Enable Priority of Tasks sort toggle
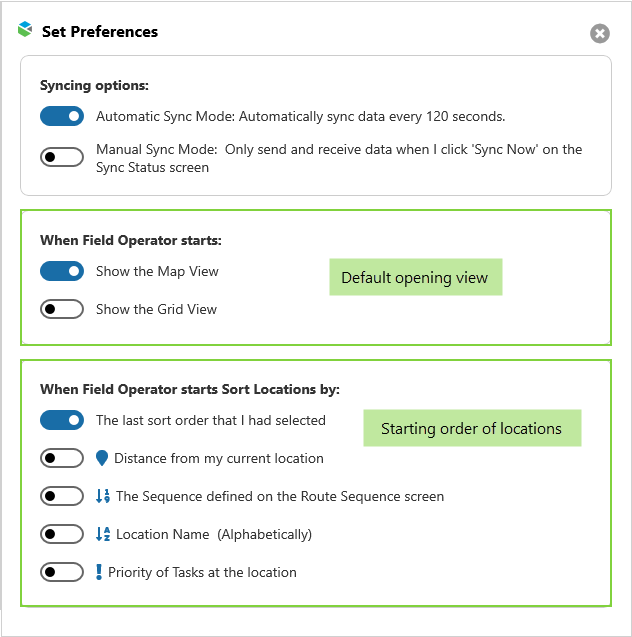632x637 pixels. (62, 572)
